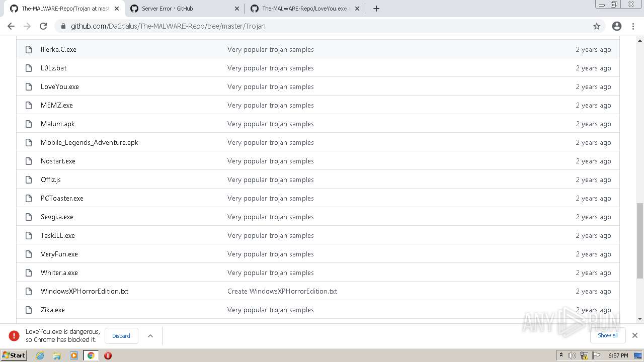Click the file icon beside PCToaster.exe
The image size is (644, 362).
click(29, 198)
